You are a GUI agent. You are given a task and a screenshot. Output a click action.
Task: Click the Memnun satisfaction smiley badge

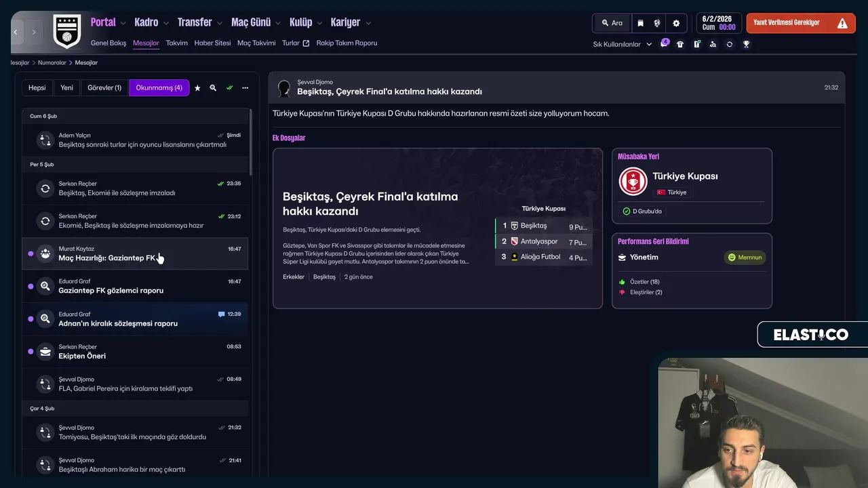[x=745, y=258]
